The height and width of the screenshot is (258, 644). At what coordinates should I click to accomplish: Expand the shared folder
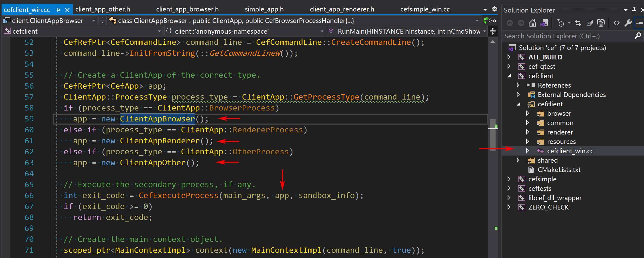pyautogui.click(x=518, y=160)
